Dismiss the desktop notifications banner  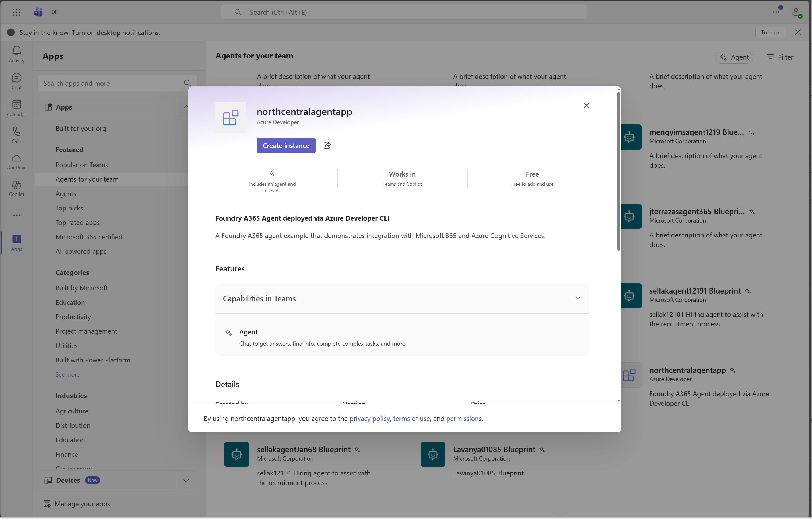click(798, 32)
